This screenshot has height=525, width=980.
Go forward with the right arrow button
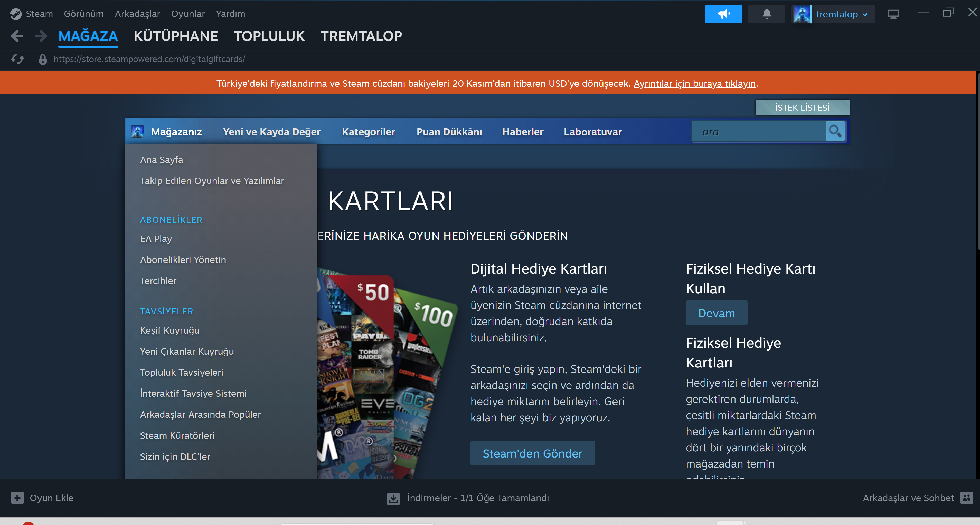[41, 36]
